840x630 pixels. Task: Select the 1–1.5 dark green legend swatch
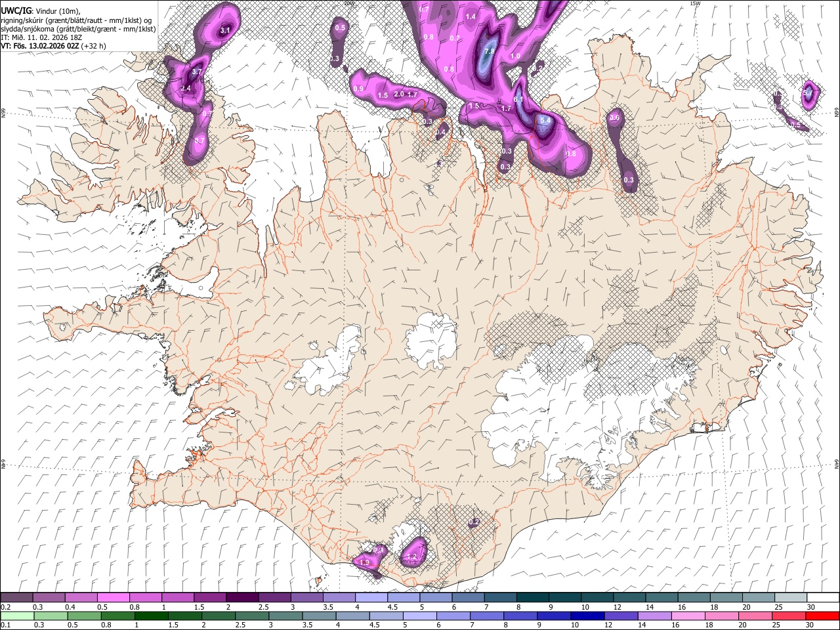click(152, 616)
